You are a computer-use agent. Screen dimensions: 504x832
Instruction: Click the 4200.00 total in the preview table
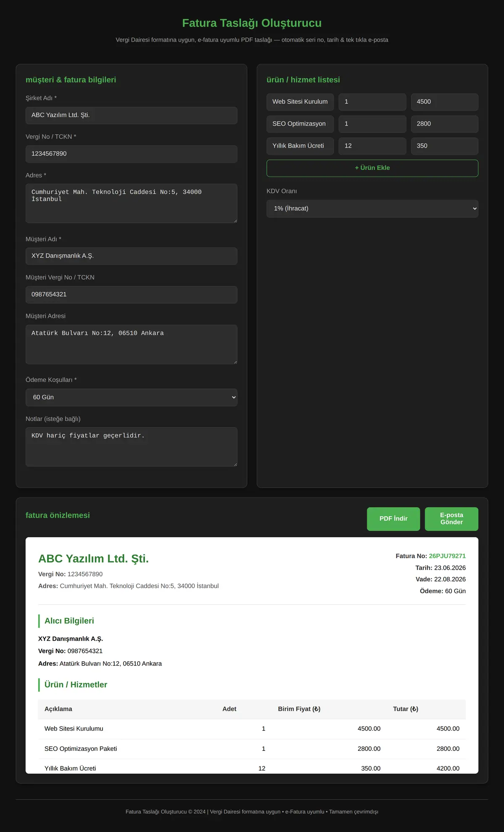point(448,768)
